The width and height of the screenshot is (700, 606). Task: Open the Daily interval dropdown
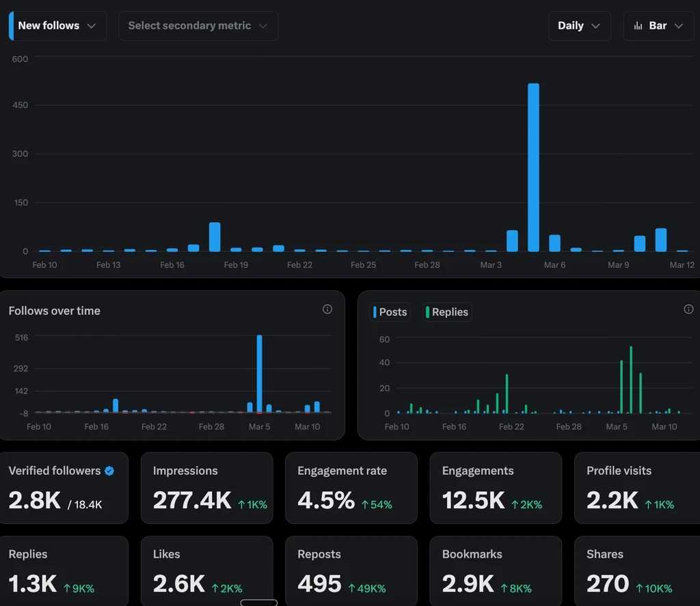(x=579, y=26)
